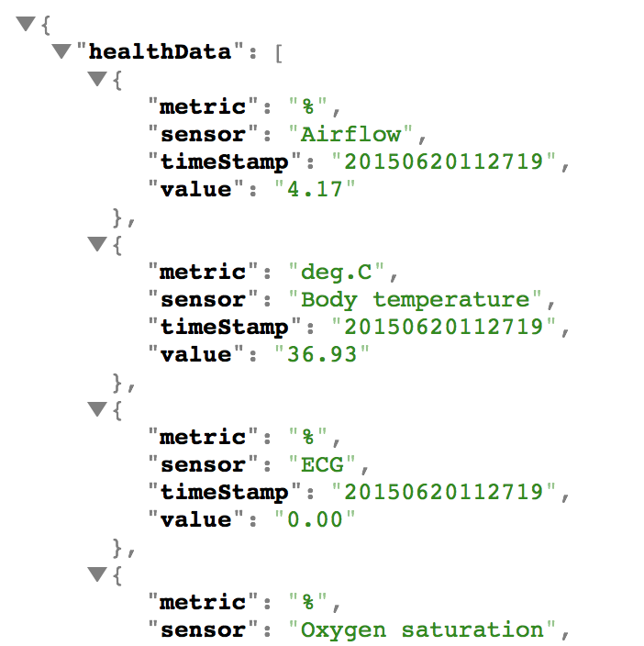Click metric key of Body temperature entry
This screenshot has width=644, height=646.
[x=203, y=273]
